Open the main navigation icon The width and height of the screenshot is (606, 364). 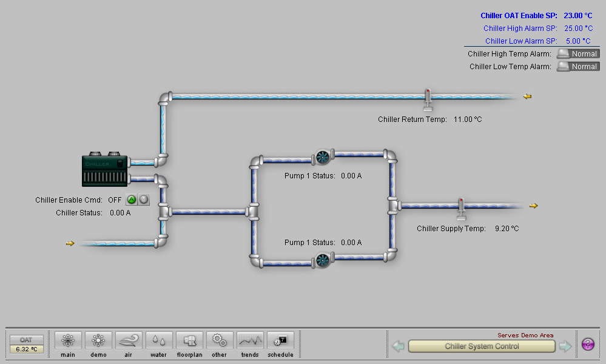pyautogui.click(x=68, y=340)
